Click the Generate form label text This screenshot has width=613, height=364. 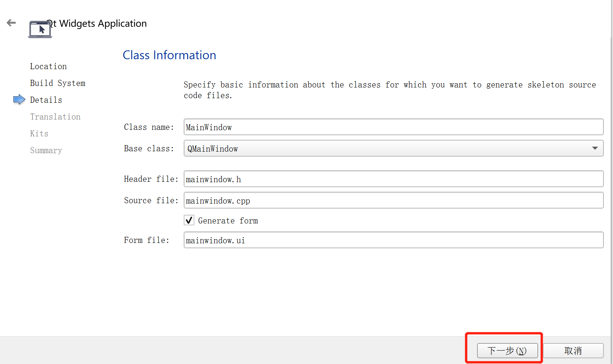(x=228, y=221)
